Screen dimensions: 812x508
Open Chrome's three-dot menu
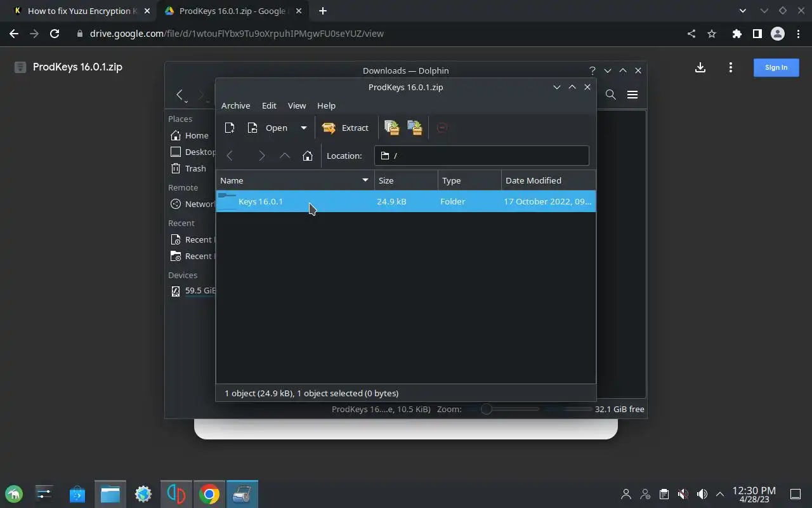click(797, 34)
